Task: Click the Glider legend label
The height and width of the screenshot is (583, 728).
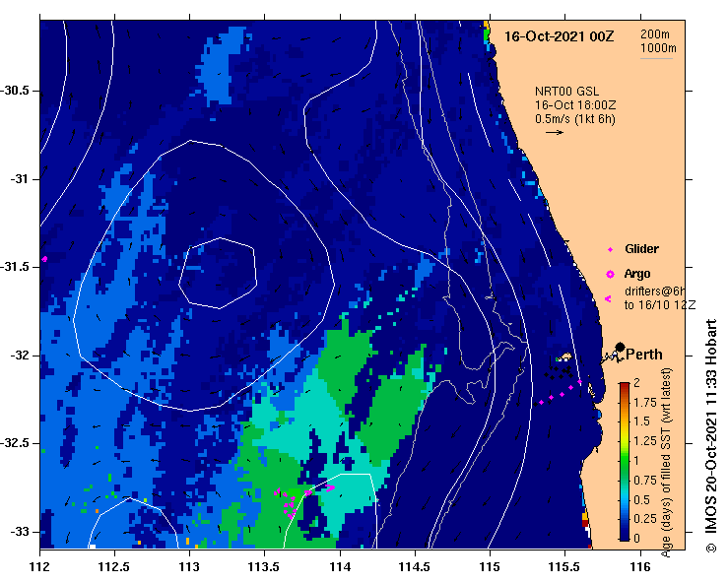Action: pos(641,249)
